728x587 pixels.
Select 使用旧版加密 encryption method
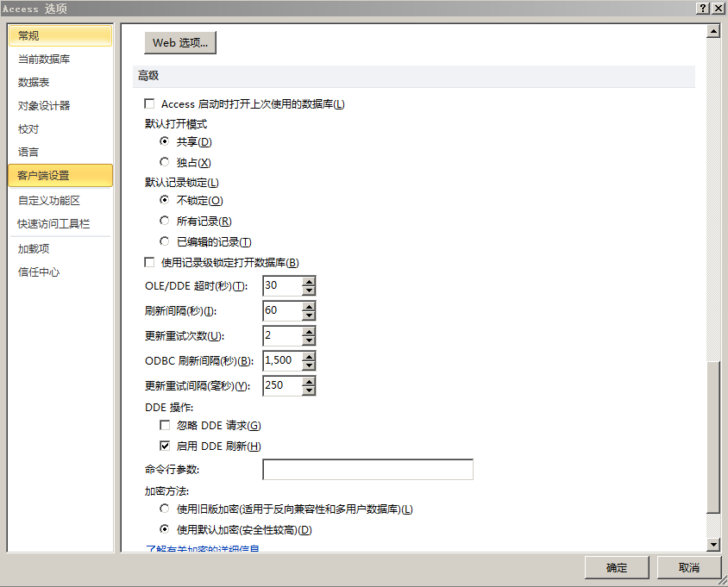[165, 509]
